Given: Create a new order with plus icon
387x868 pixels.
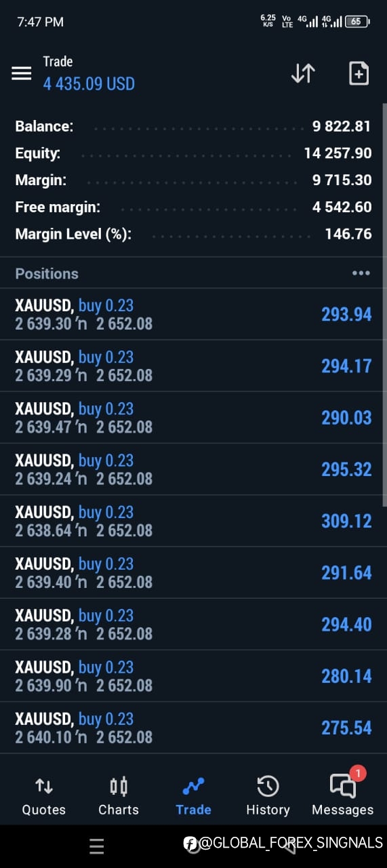Looking at the screenshot, I should (359, 73).
